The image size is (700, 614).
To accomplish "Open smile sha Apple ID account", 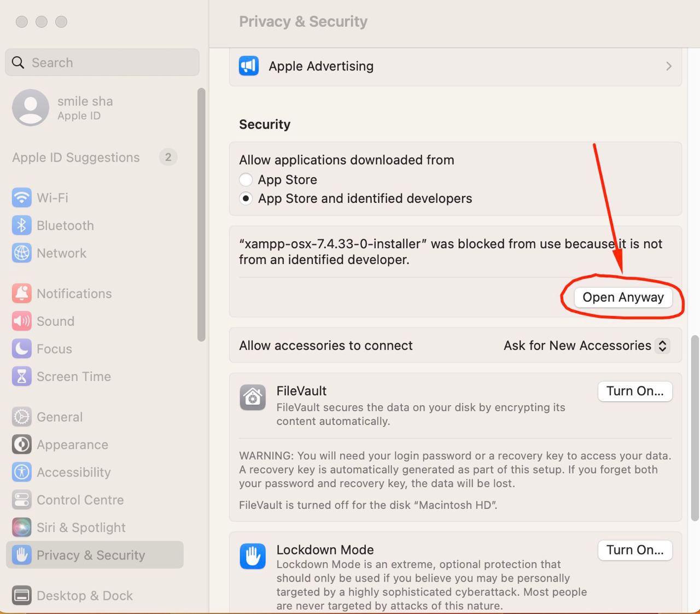I will [x=95, y=108].
